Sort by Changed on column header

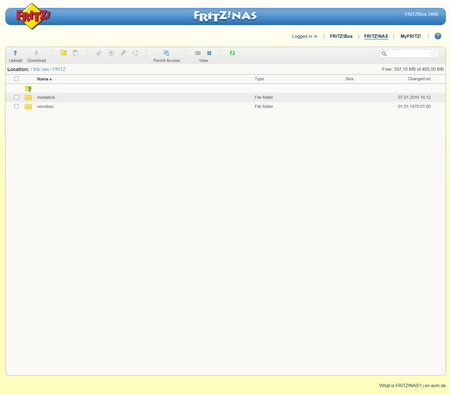(419, 79)
